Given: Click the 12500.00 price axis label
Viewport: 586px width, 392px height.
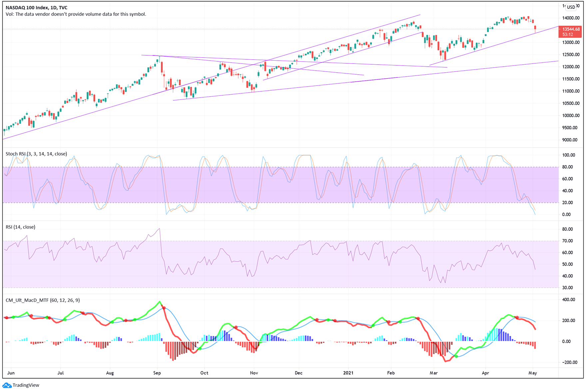Looking at the screenshot, I should coord(571,55).
